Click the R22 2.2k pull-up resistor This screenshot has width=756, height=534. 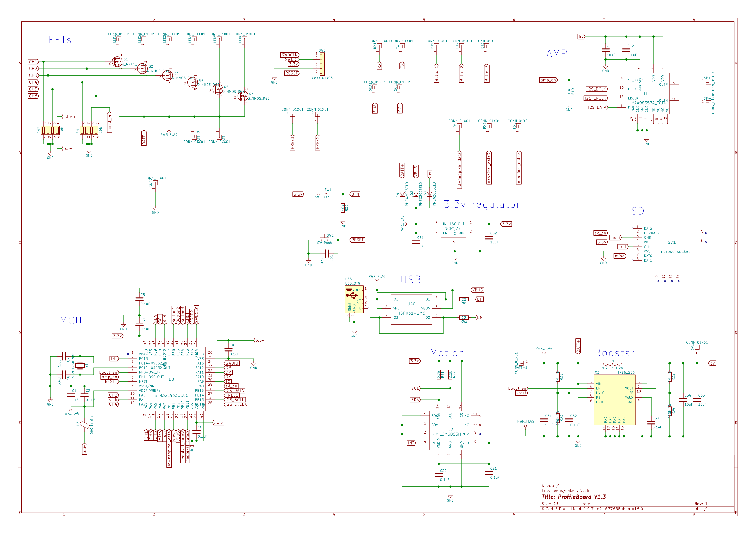(450, 374)
